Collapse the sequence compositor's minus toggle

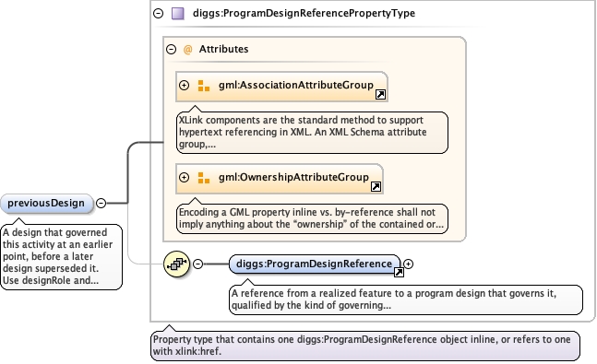[198, 264]
